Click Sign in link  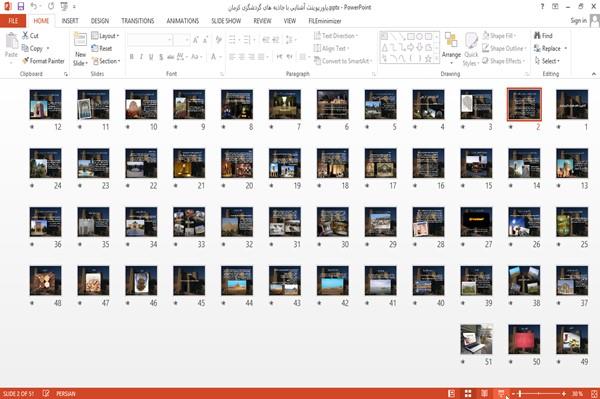coord(578,20)
